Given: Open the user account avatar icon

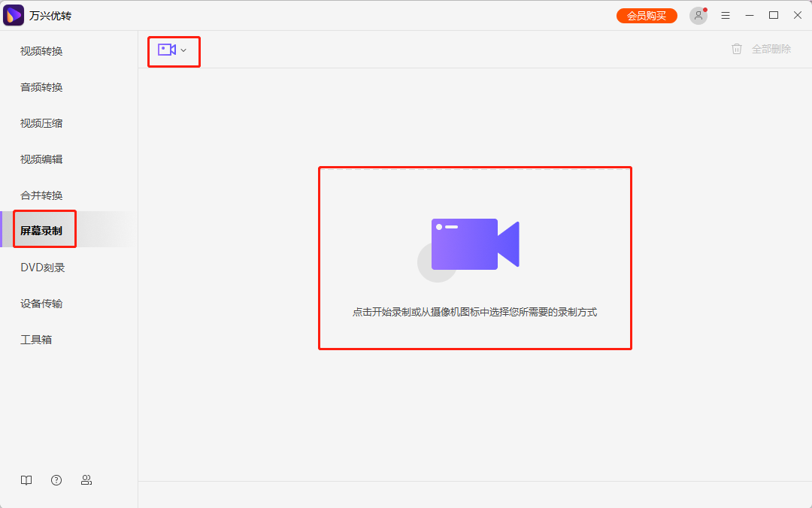Looking at the screenshot, I should pyautogui.click(x=698, y=16).
